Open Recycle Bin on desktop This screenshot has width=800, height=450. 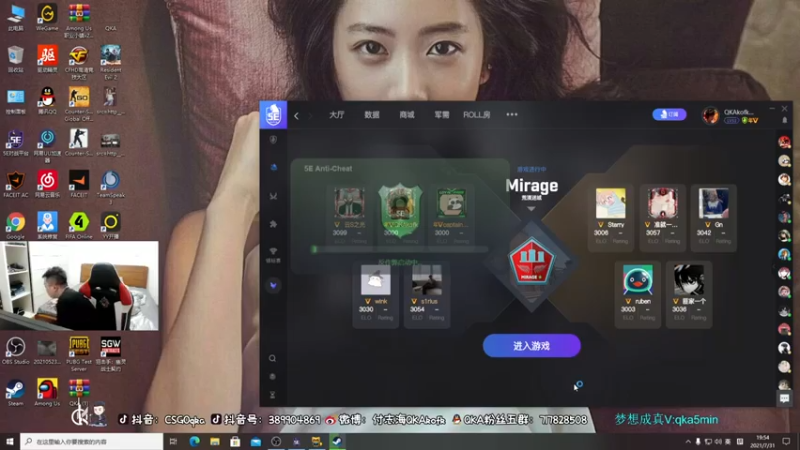coord(15,59)
